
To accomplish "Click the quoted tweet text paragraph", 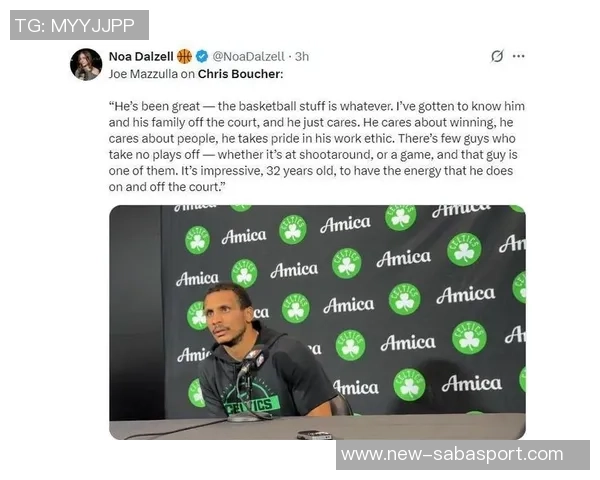I will coord(315,146).
